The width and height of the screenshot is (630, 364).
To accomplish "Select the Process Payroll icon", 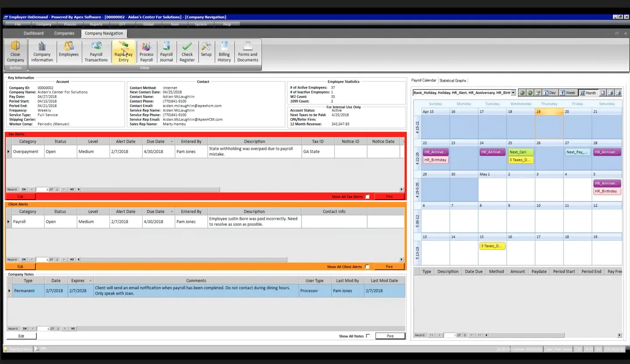I will (x=146, y=51).
